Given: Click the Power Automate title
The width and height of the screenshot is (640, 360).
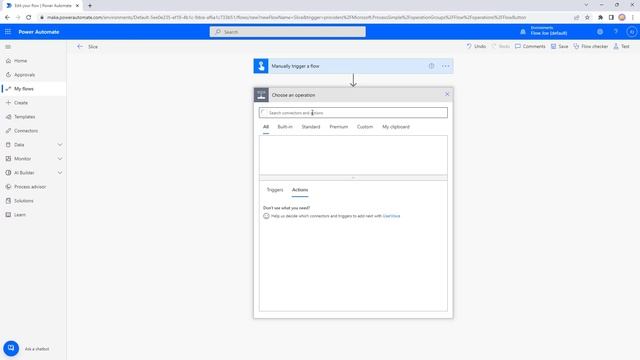Looking at the screenshot, I should click(39, 32).
